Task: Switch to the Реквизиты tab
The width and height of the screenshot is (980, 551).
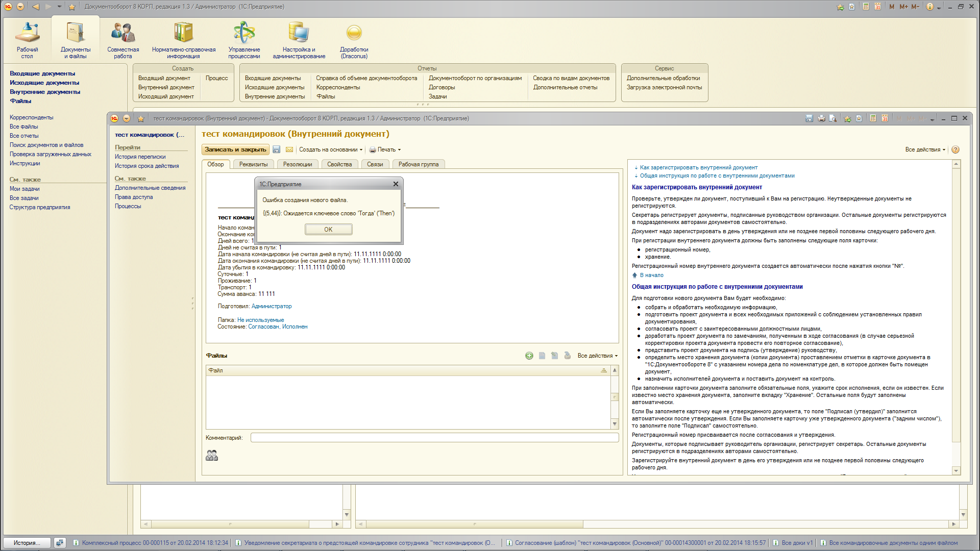Action: (x=253, y=164)
